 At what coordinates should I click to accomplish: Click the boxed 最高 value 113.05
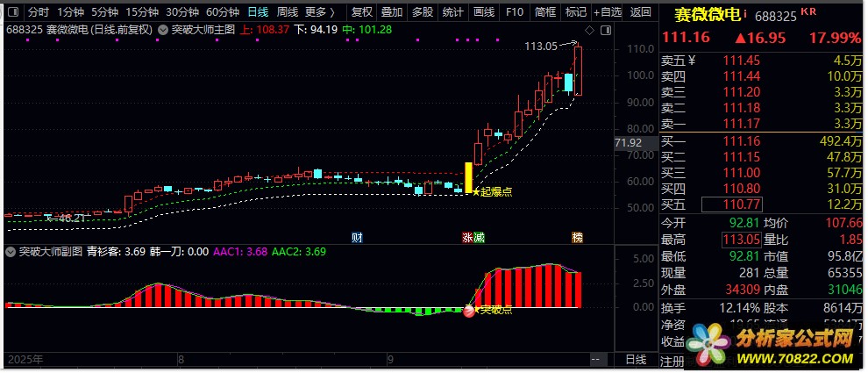[x=742, y=240]
